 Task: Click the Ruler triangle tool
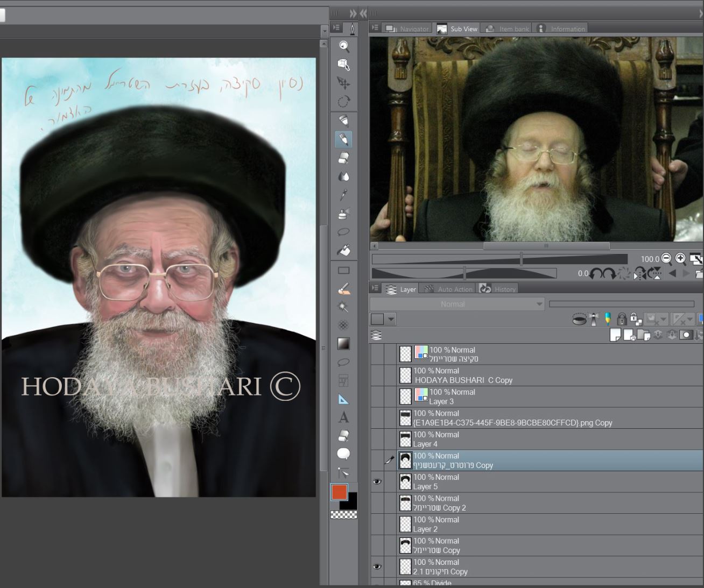[344, 399]
